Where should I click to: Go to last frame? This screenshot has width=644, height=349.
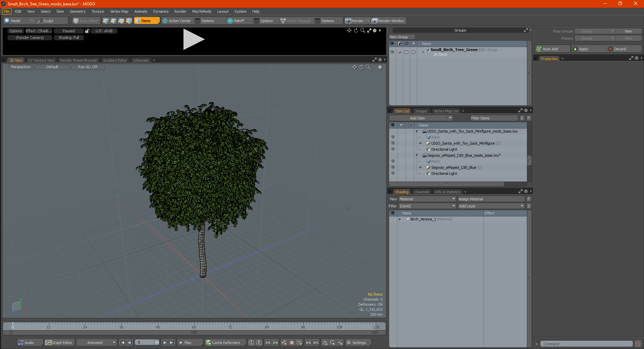[172, 343]
